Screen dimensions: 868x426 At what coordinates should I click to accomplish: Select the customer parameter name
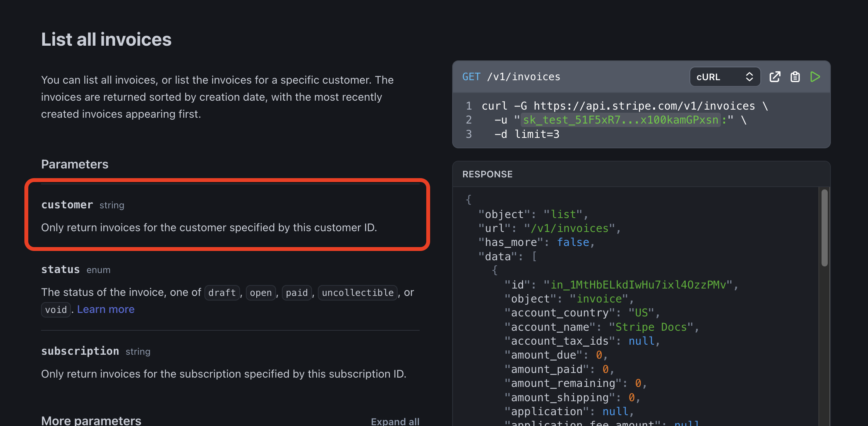(67, 205)
